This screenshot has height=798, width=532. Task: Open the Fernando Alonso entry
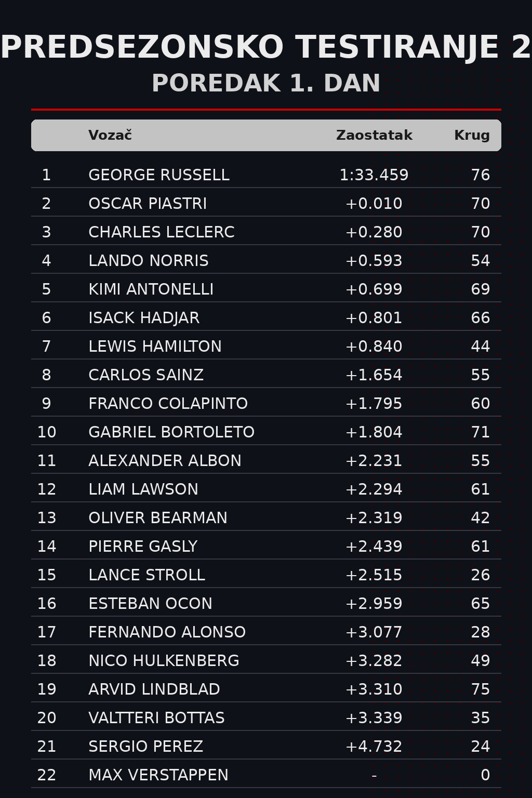pos(167,632)
